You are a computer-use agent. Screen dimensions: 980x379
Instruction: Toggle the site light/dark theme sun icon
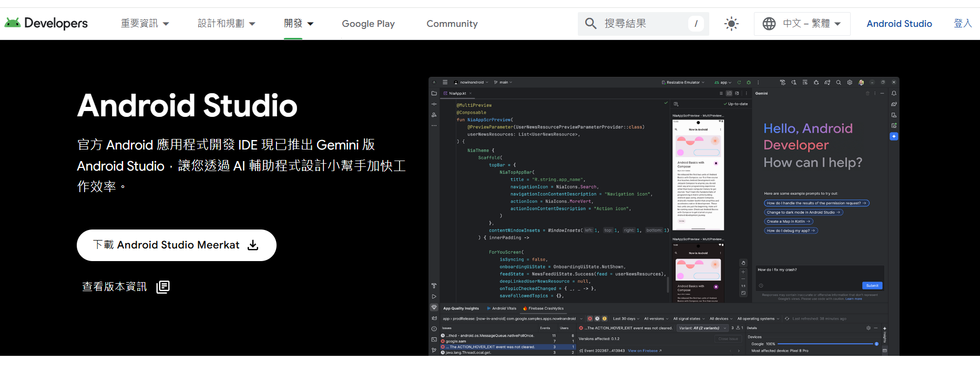731,24
